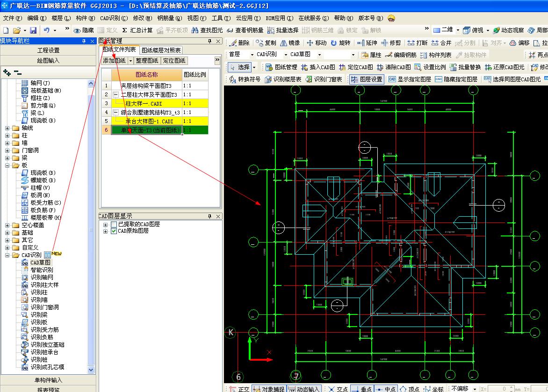Select the 旋转 rotate tool
This screenshot has width=548, height=392.
340,43
